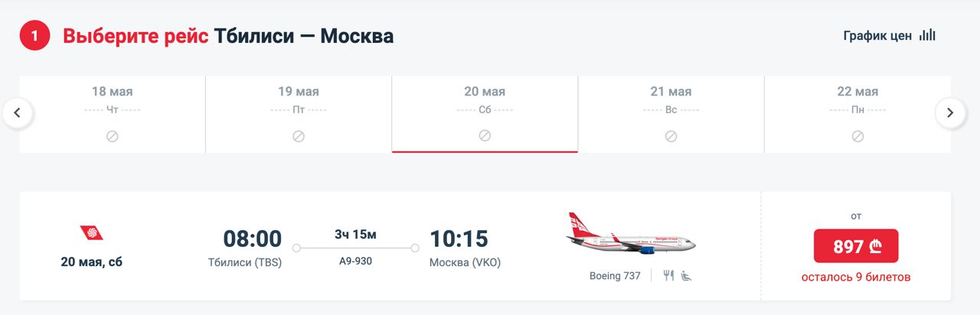
Task: Click the seat recline icon
Action: click(x=687, y=276)
